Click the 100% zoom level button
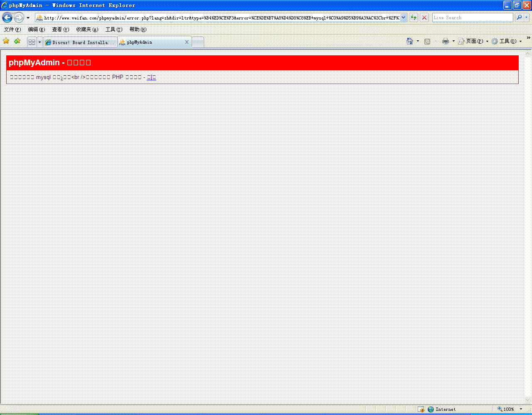532x415 pixels. point(506,409)
